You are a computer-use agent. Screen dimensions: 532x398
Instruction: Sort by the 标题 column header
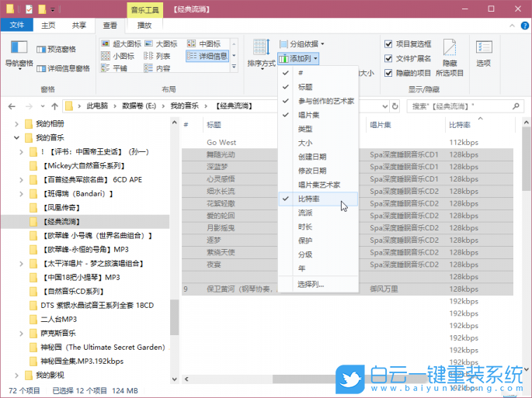214,125
